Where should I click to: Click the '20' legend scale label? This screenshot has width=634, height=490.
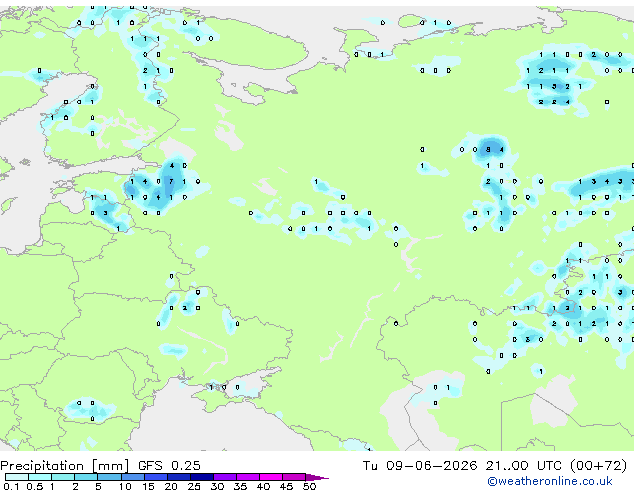point(171,486)
